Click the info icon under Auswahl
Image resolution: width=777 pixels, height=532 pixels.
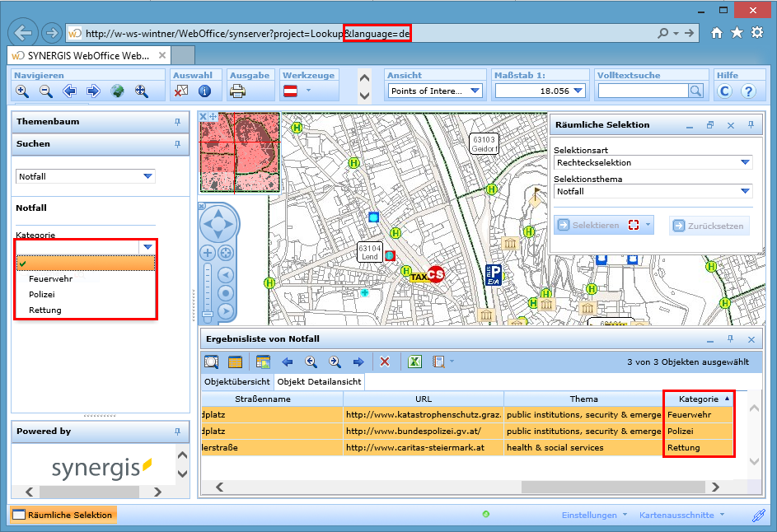tap(204, 91)
